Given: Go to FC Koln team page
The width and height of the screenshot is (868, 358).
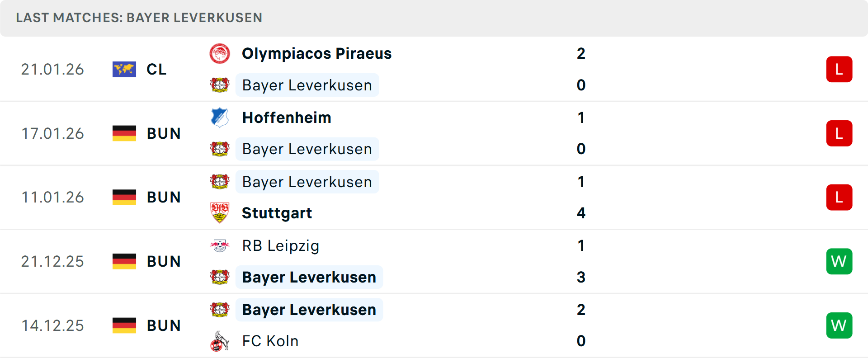Looking at the screenshot, I should click(270, 341).
